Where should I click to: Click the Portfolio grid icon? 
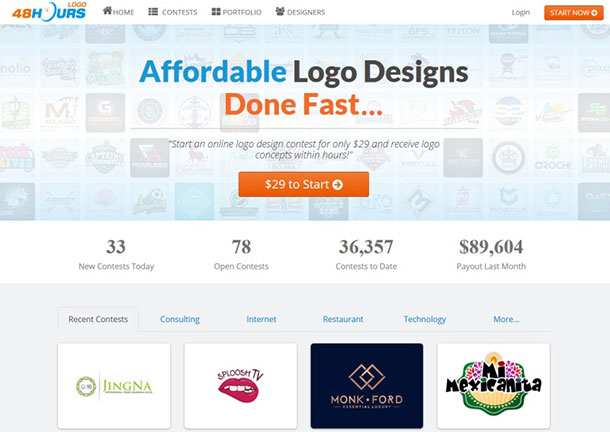pos(216,12)
